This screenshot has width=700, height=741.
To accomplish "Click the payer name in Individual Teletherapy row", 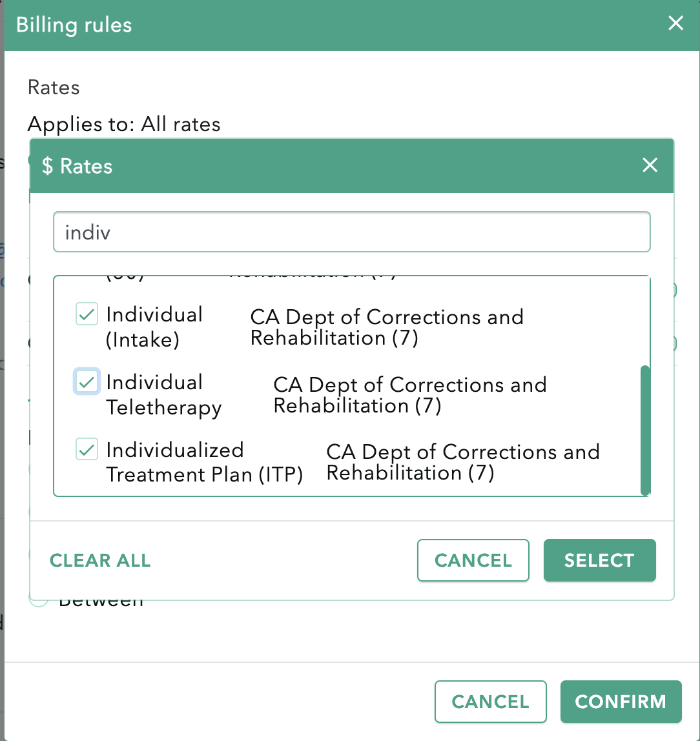I will tap(409, 395).
